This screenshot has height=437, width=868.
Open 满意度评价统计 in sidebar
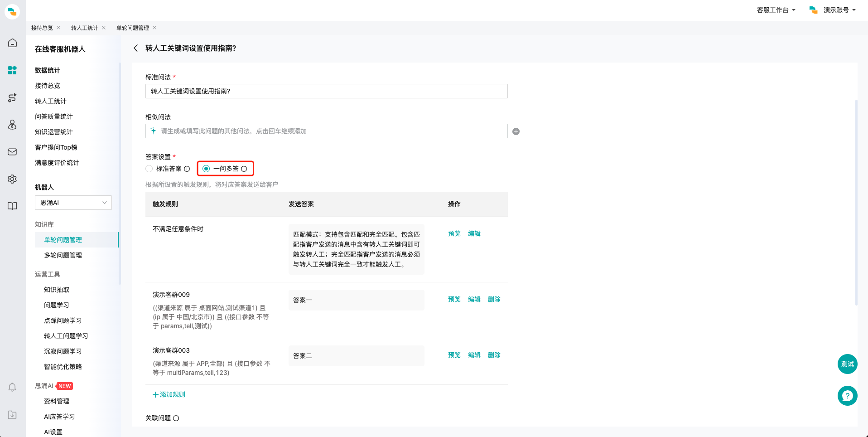point(57,163)
